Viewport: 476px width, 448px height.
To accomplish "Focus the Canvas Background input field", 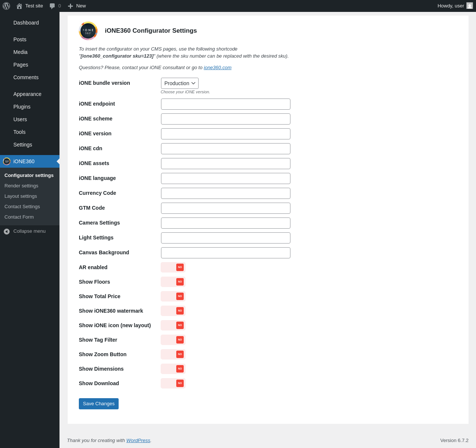I will 226,253.
